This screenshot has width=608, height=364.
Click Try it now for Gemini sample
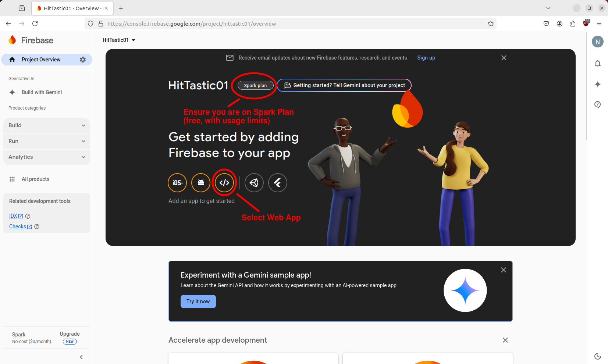198,301
